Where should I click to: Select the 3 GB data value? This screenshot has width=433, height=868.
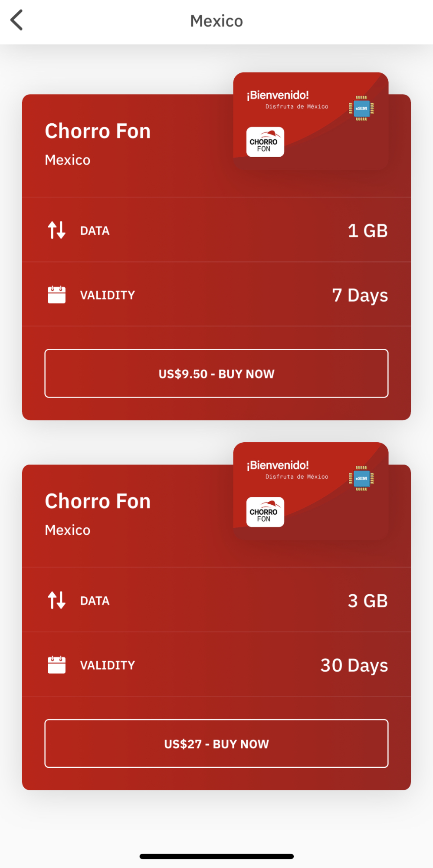(x=367, y=601)
